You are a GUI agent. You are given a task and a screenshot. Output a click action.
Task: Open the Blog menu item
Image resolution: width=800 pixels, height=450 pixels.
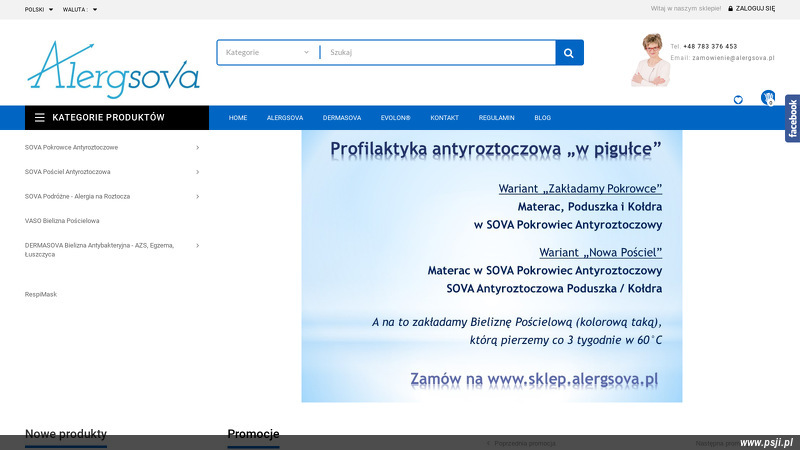click(x=542, y=118)
